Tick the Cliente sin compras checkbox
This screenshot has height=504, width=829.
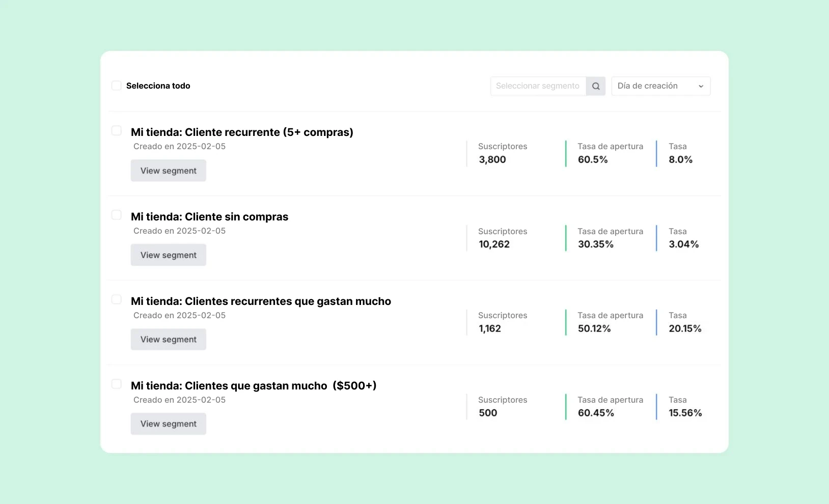tap(117, 215)
